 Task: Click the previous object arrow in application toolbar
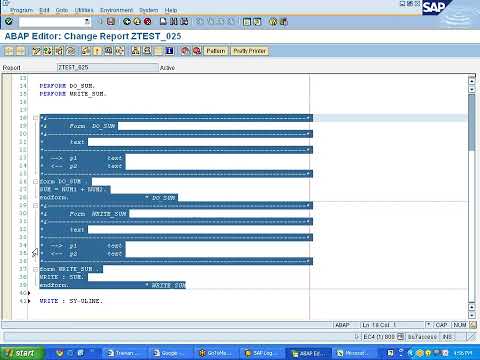tap(9, 51)
